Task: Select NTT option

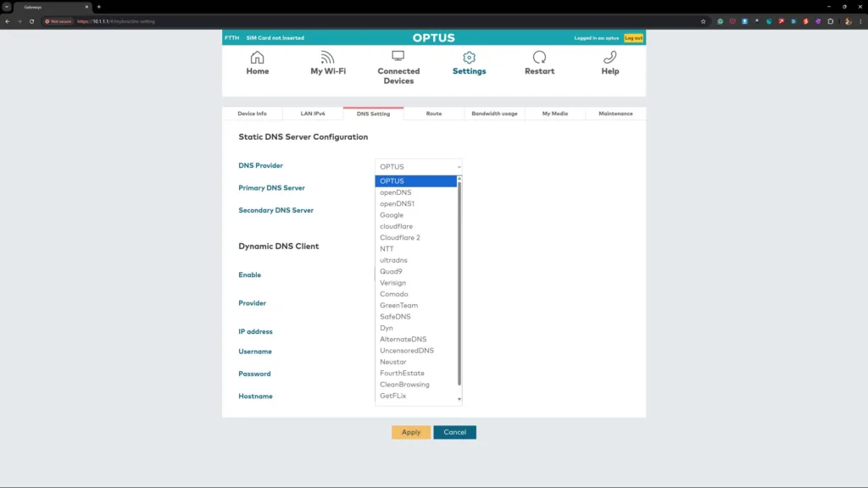Action: (415, 249)
